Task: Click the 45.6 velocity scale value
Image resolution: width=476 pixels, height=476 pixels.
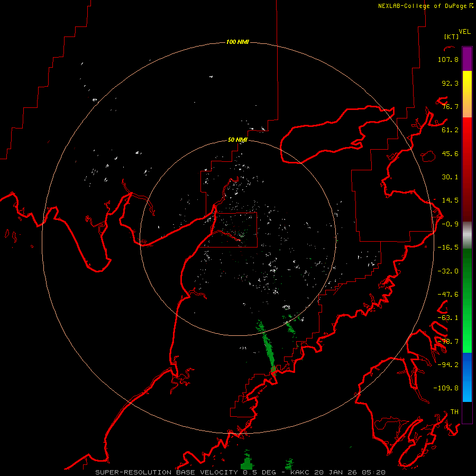Action: (x=450, y=153)
